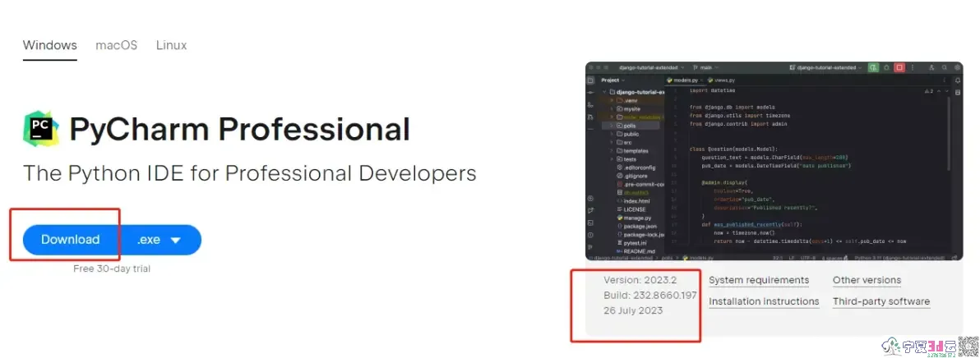The image size is (980, 358).
Task: Open the System requirements link
Action: [x=758, y=280]
